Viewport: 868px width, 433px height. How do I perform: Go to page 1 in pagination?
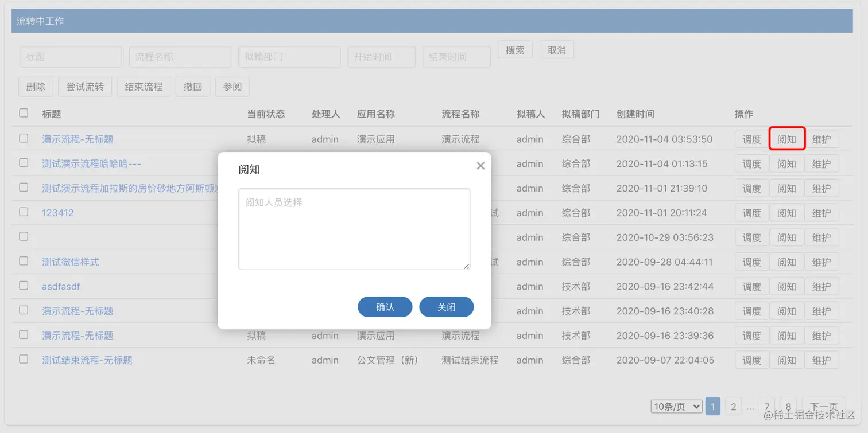[x=712, y=407]
